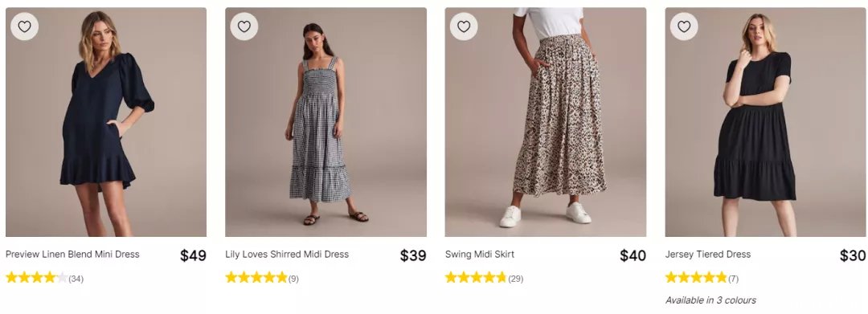This screenshot has width=868, height=314.
Task: View the 34 reviews star rating
Action: 44,278
